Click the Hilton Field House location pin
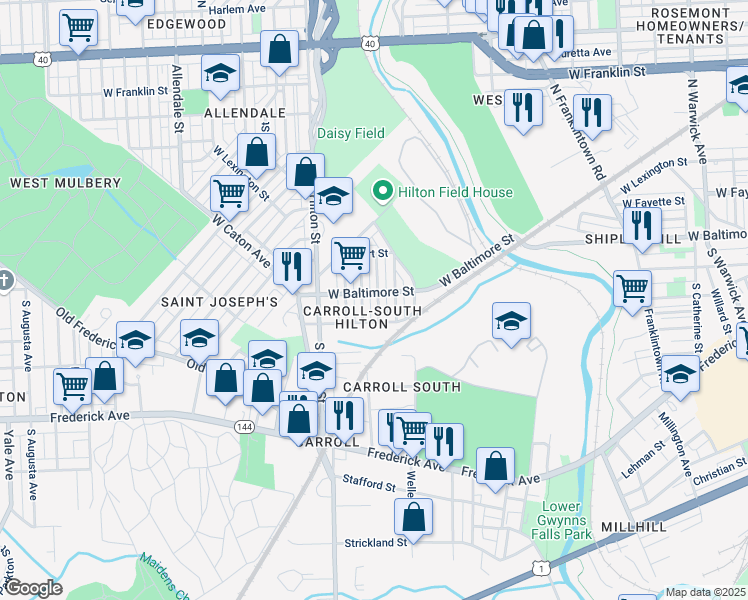The height and width of the screenshot is (600, 748). [x=382, y=192]
